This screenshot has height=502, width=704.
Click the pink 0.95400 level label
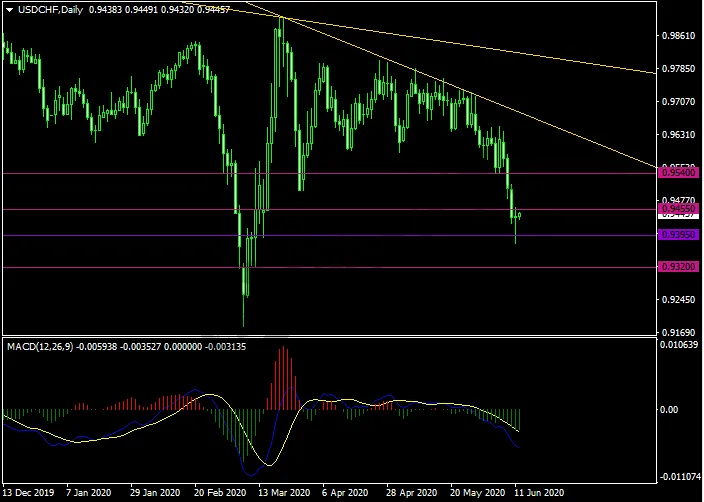coord(678,172)
